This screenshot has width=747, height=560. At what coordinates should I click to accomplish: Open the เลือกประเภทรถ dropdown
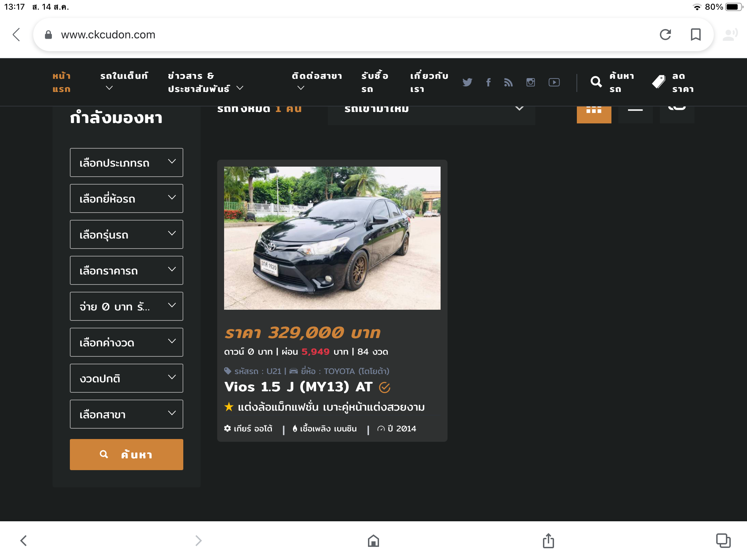(127, 162)
